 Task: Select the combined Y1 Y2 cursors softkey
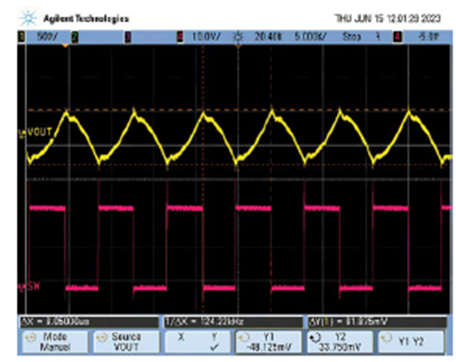tap(411, 342)
